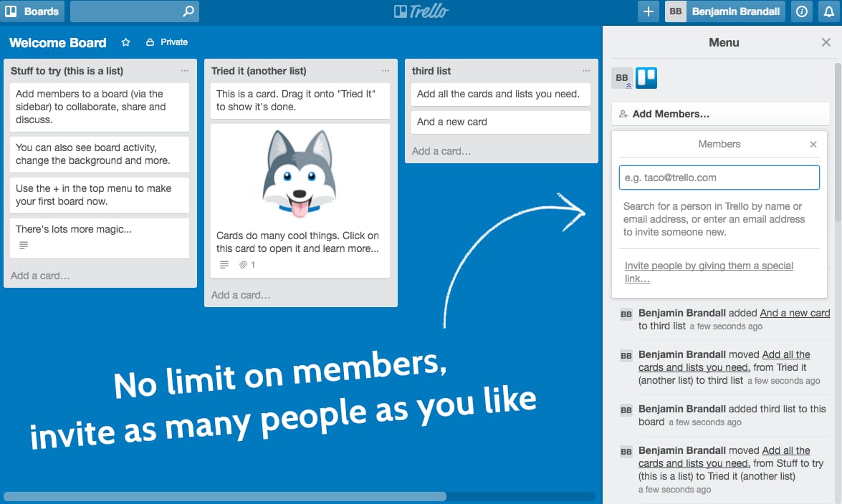Viewport: 842px width, 504px height.
Task: Click horizontal board scrollbar
Action: 225,497
